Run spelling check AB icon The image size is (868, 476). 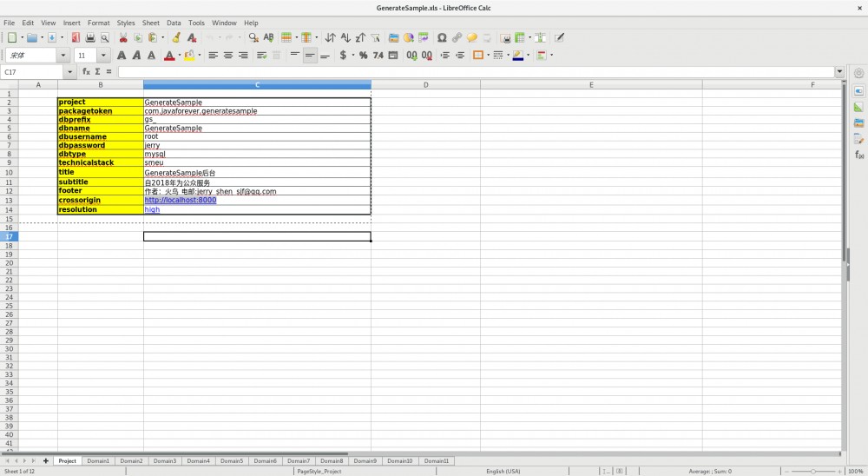click(x=268, y=37)
